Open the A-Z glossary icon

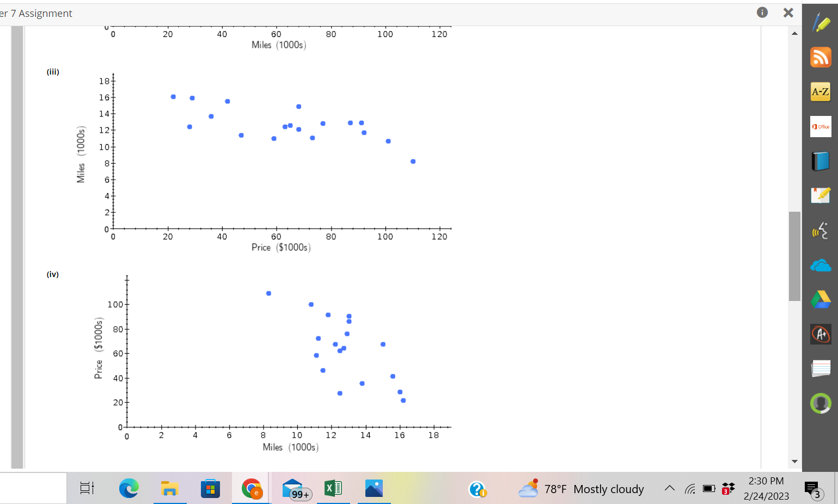pyautogui.click(x=821, y=92)
